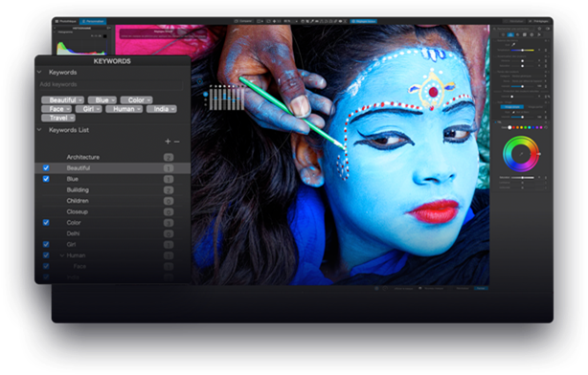Click the Comparer button in top toolbar
Viewport: 588px width, 375px height.
point(243,21)
